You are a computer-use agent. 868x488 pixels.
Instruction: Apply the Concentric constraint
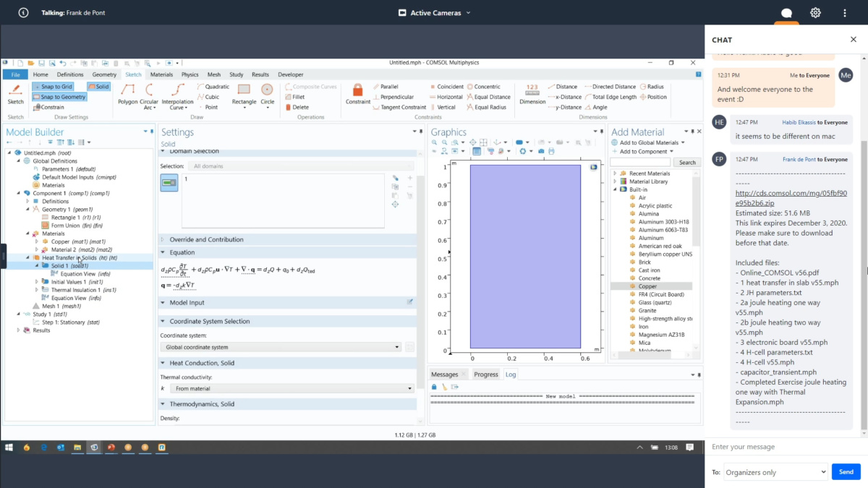coord(483,87)
